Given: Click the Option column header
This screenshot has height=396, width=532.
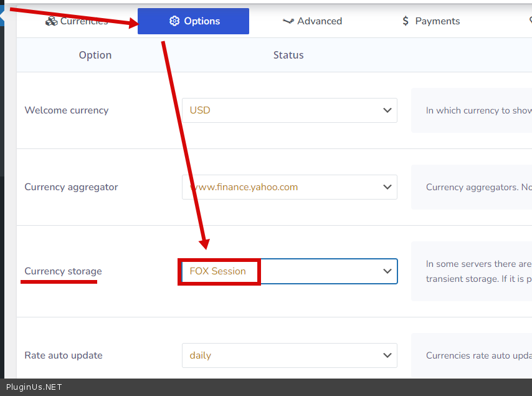Looking at the screenshot, I should pyautogui.click(x=95, y=55).
